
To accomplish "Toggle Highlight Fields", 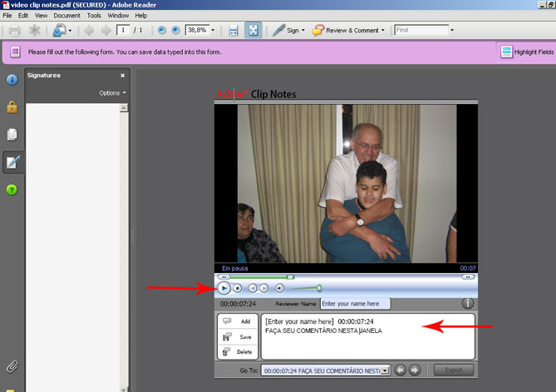I will [527, 51].
